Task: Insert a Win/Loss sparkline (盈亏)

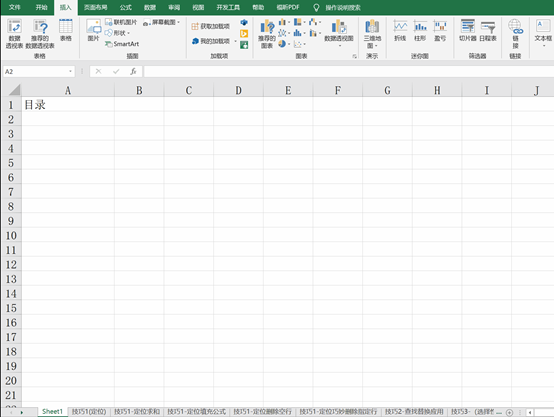Action: click(x=440, y=30)
